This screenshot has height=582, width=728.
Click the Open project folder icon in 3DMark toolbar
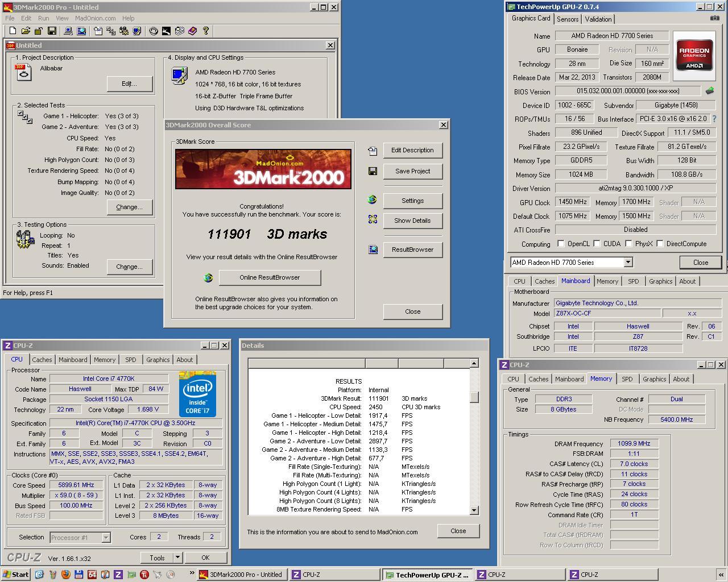(x=26, y=31)
